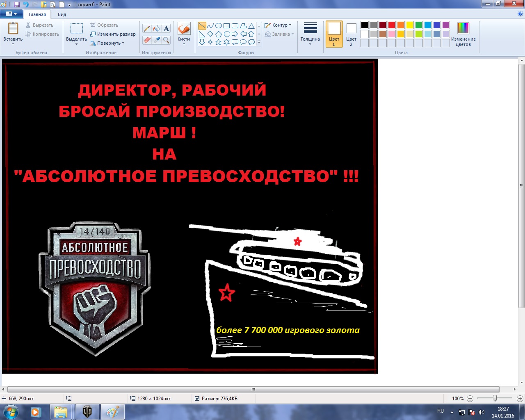Choose the Down arrow shape

(x=202, y=42)
